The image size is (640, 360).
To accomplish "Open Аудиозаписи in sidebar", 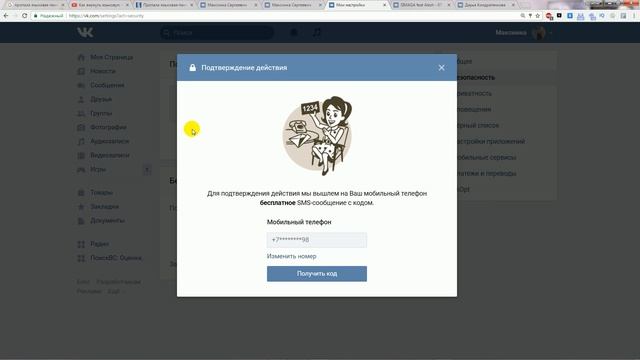I will 109,141.
